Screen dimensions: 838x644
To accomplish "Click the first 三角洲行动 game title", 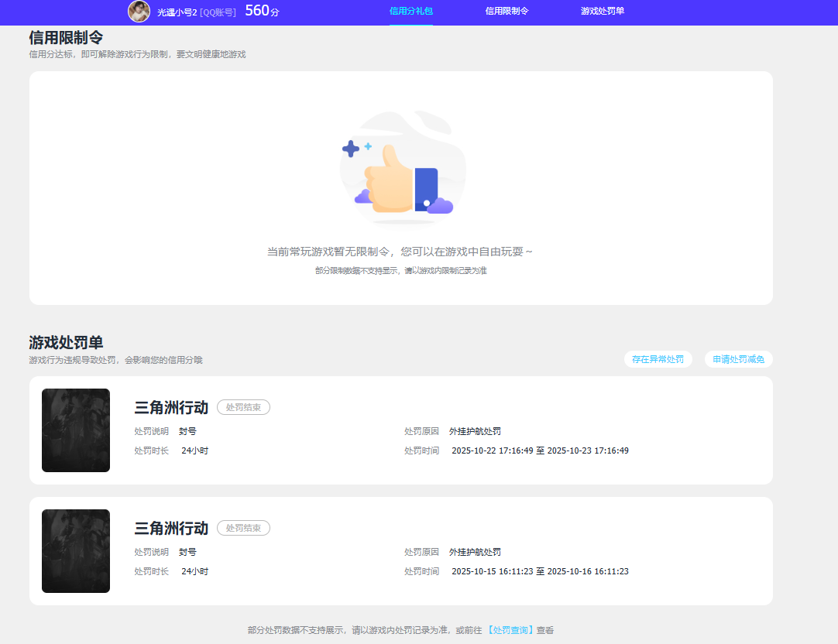I will pos(172,407).
